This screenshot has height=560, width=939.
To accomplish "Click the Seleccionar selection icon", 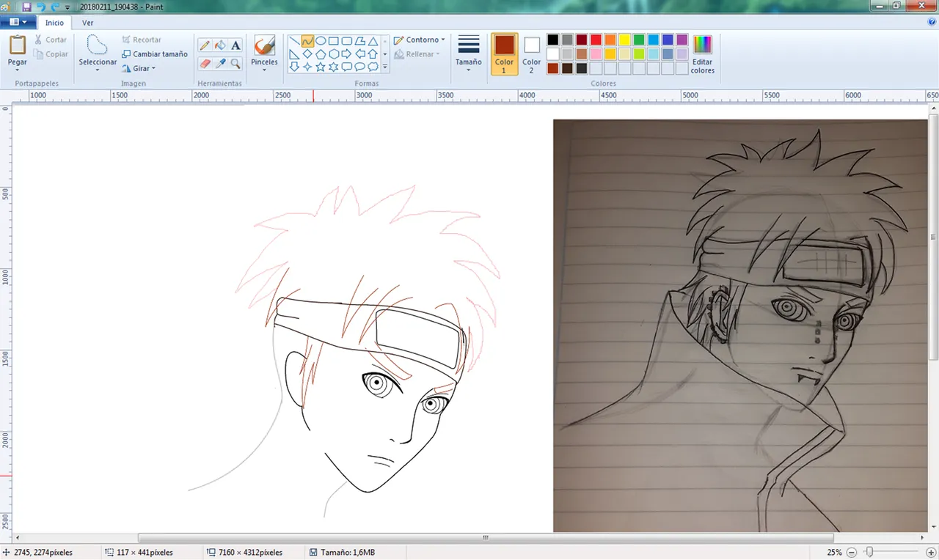I will click(x=98, y=45).
